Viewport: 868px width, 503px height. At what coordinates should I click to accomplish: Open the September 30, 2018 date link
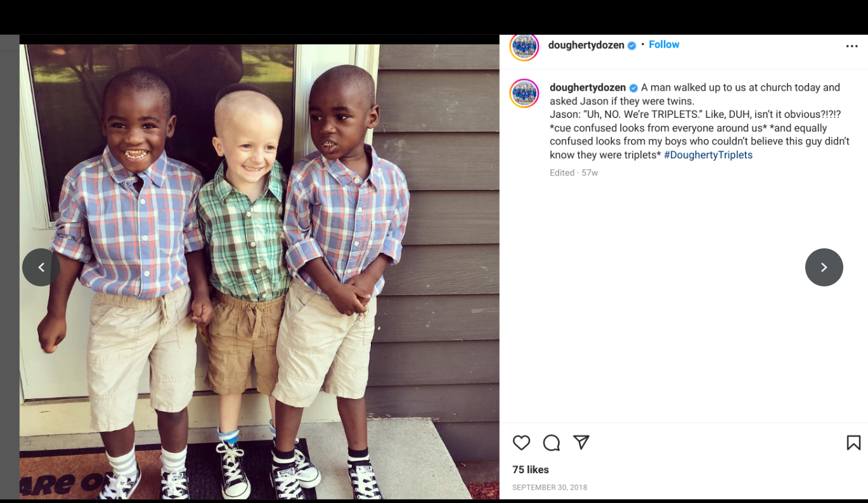pos(550,487)
